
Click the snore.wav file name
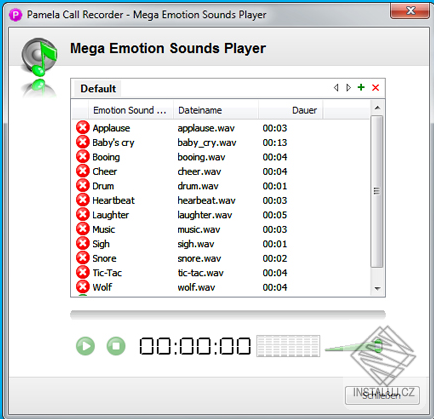point(199,258)
